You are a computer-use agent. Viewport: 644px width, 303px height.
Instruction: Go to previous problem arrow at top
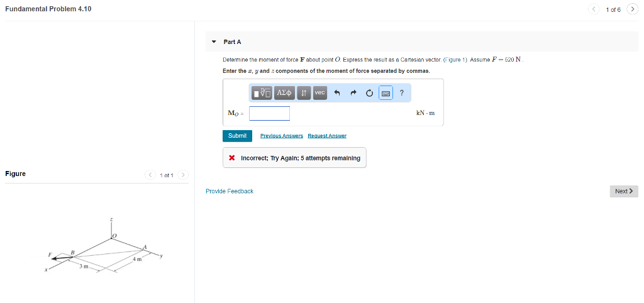click(594, 9)
